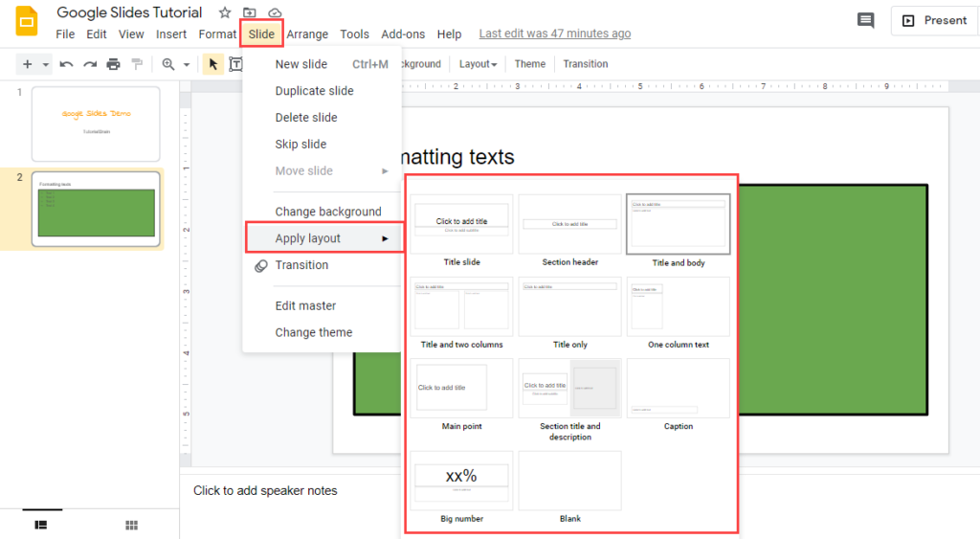
Task: Click the move to folder icon
Action: pyautogui.click(x=250, y=12)
